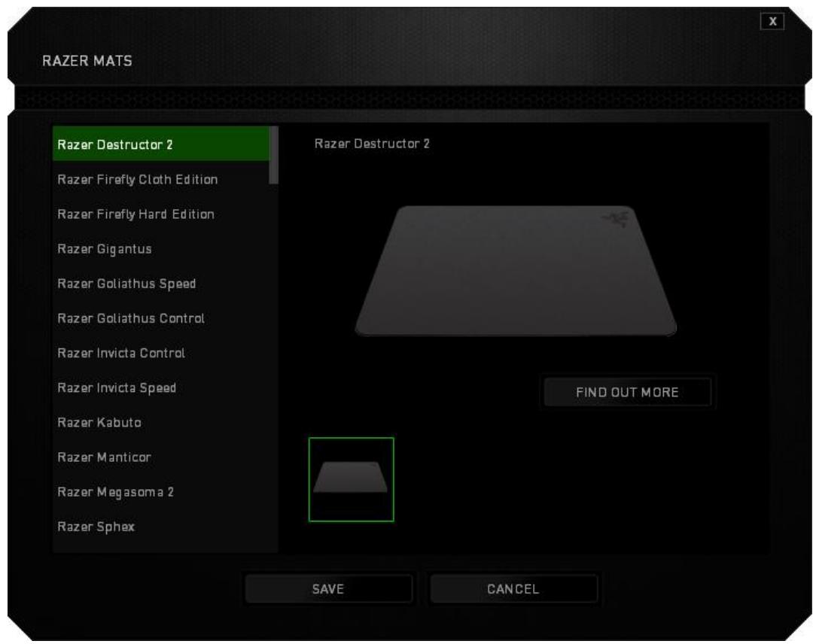816x644 pixels.
Task: Select Razer Manticor
Action: pos(161,457)
